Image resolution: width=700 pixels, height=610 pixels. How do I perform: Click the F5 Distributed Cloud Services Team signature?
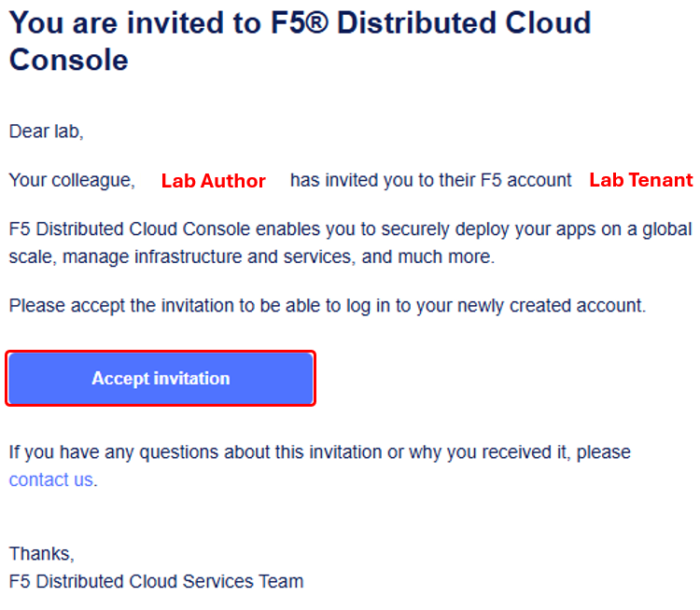[156, 581]
